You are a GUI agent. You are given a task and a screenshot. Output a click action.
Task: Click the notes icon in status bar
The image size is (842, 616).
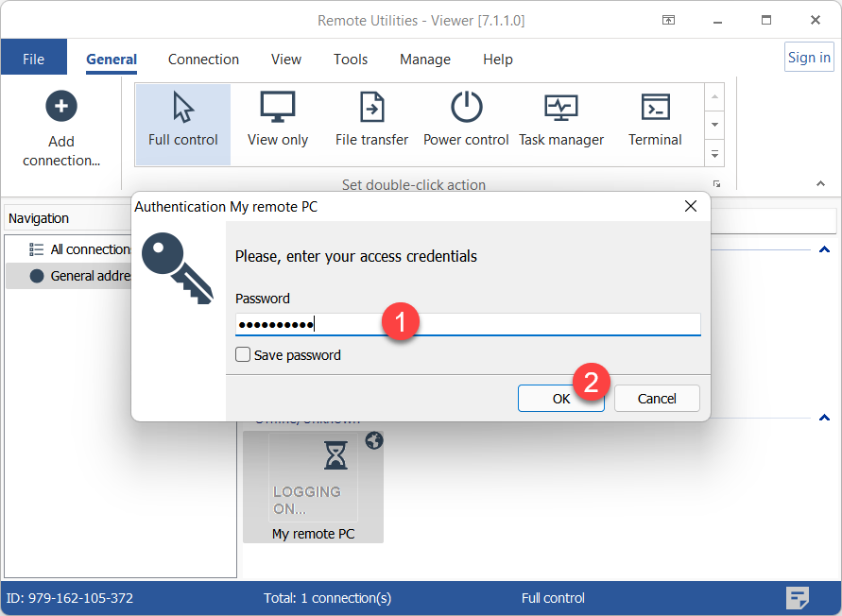798,597
